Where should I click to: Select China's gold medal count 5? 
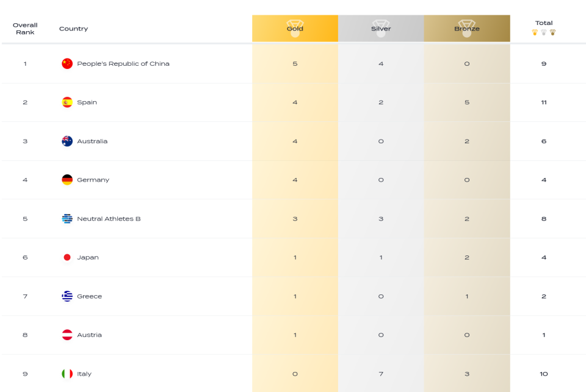tap(295, 63)
